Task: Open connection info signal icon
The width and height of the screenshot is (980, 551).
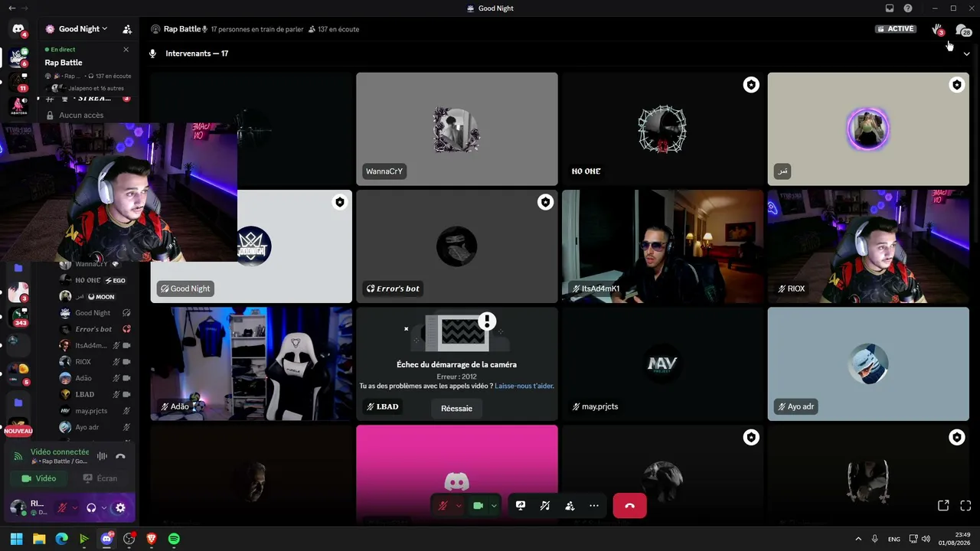Action: tap(18, 456)
